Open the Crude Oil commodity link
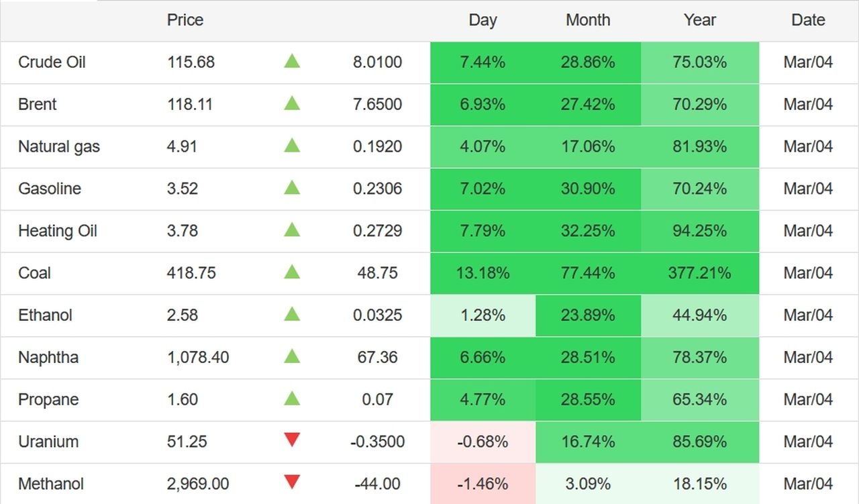Screen dimensions: 859x504 (x=52, y=62)
